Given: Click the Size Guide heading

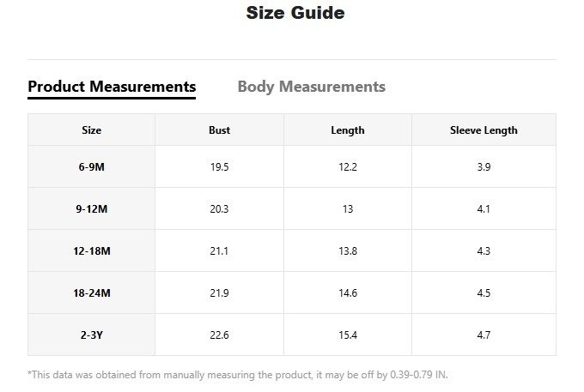Looking at the screenshot, I should 295,13.
